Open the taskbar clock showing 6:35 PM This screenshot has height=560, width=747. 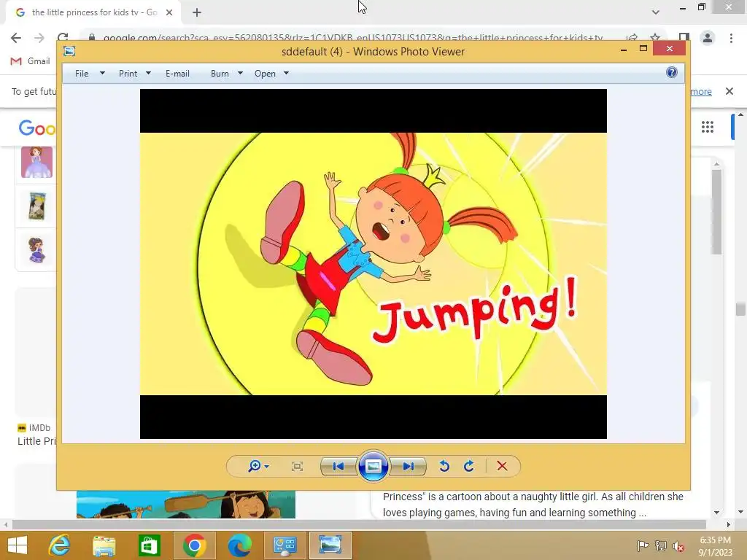(715, 545)
